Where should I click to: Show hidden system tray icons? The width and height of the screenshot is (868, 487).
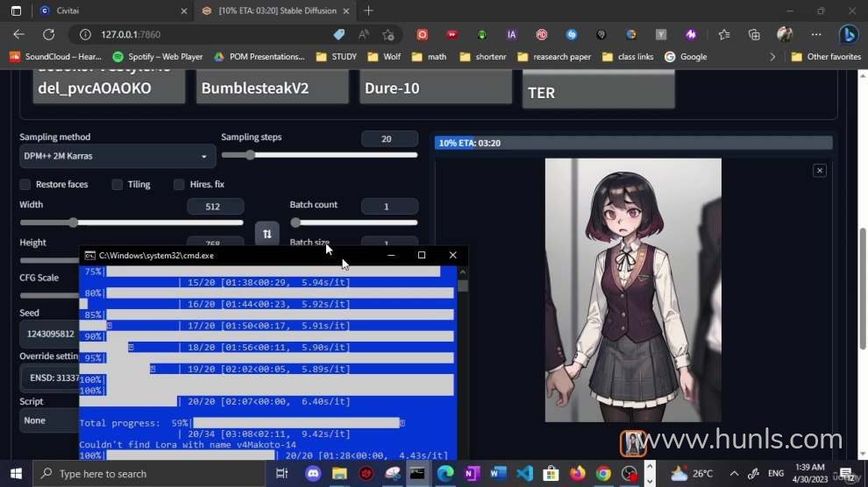tap(734, 474)
